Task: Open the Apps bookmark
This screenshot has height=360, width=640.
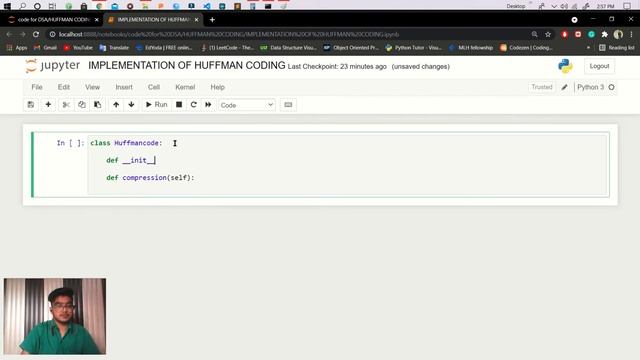Action: 17,48
